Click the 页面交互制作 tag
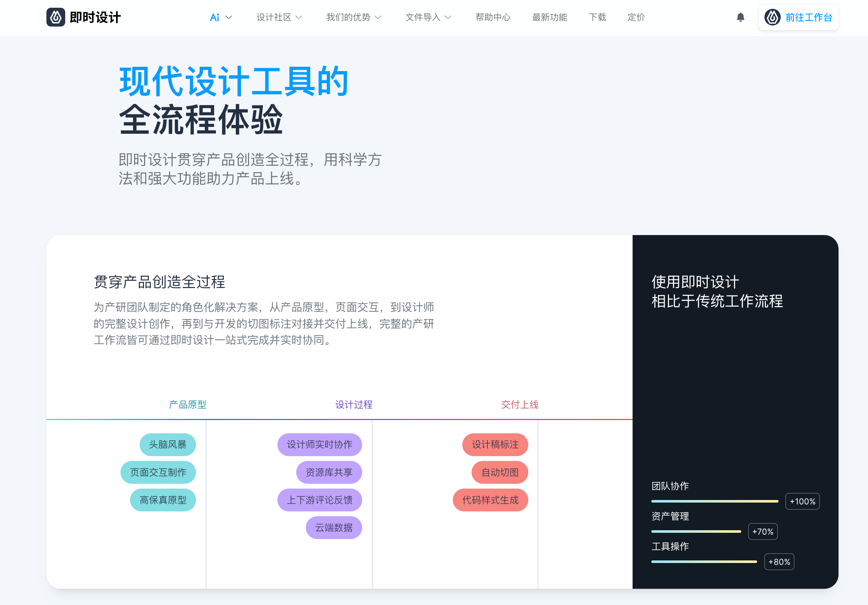The width and height of the screenshot is (868, 605). [158, 472]
